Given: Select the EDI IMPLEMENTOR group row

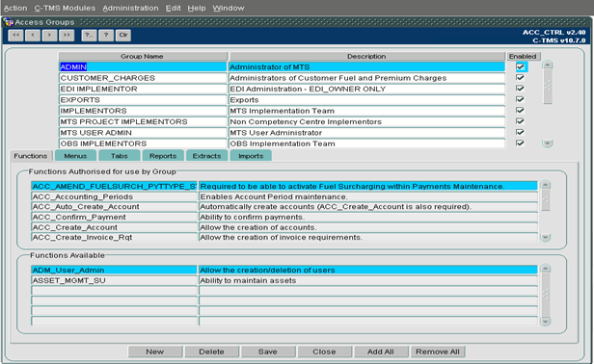Looking at the screenshot, I should [x=143, y=89].
